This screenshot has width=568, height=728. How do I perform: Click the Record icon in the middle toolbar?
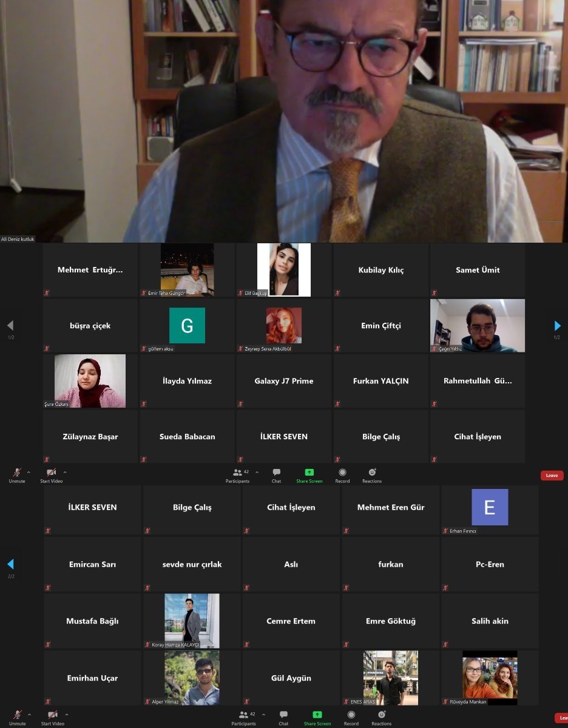[342, 474]
